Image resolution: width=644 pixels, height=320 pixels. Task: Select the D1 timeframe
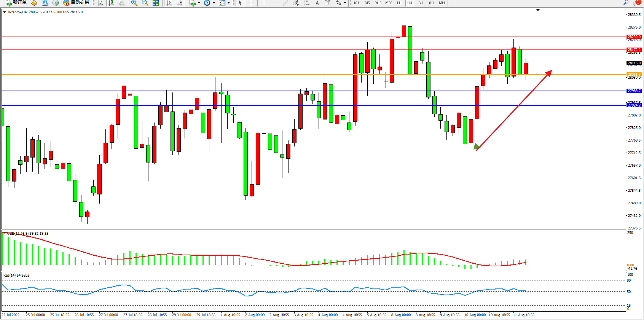coord(421,3)
